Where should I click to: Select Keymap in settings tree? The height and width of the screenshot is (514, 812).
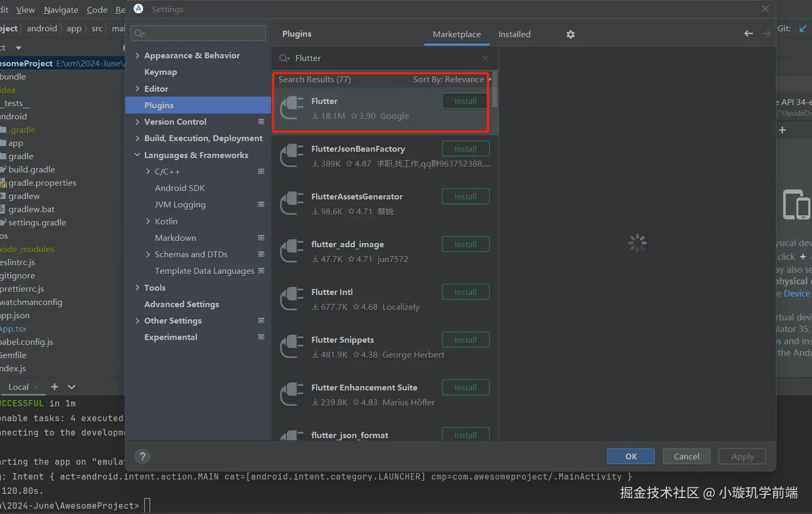pos(161,72)
